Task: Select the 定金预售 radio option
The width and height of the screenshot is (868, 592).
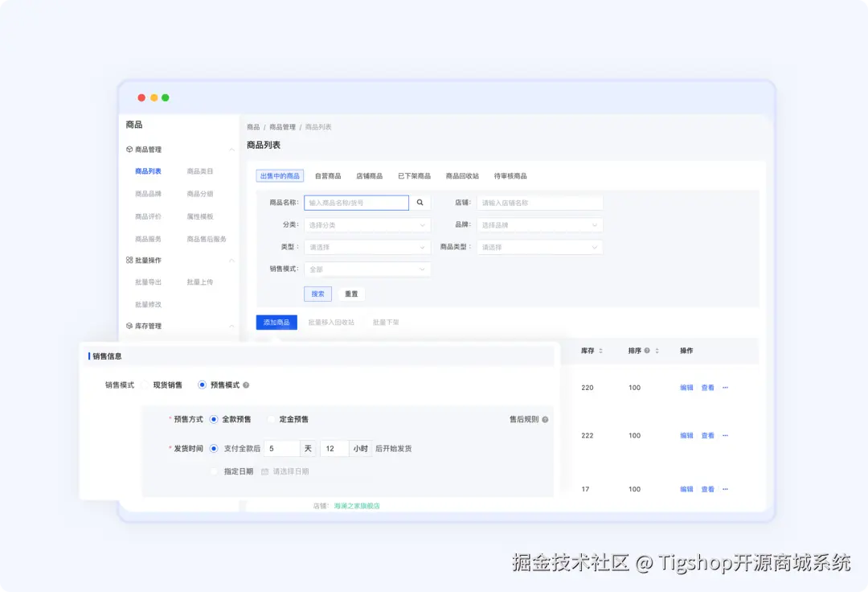Action: [271, 419]
